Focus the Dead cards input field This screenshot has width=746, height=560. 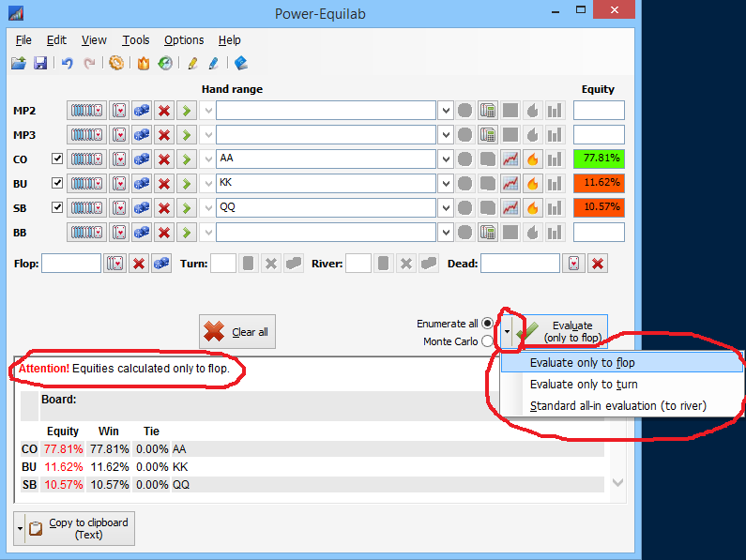[520, 263]
